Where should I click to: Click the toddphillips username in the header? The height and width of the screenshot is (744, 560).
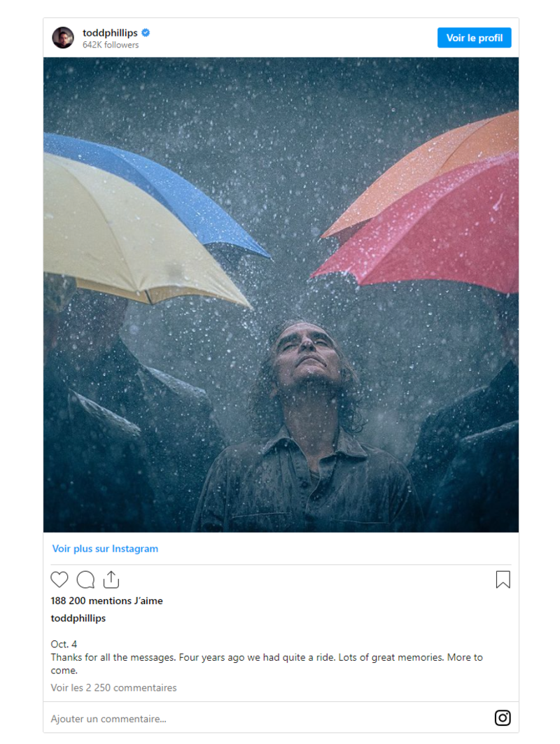tap(110, 33)
